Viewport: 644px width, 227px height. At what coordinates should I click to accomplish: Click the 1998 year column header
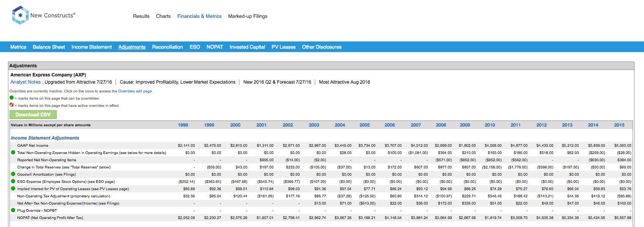[183, 125]
